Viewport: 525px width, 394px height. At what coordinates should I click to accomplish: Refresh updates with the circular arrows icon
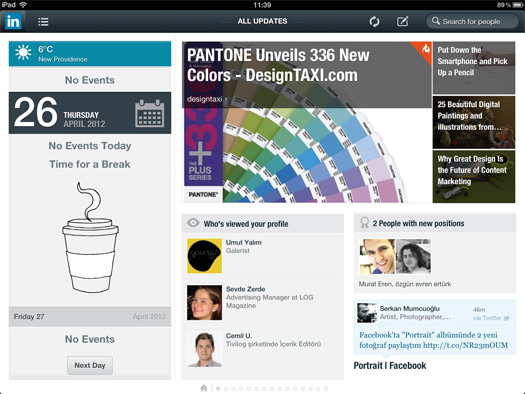[x=374, y=22]
